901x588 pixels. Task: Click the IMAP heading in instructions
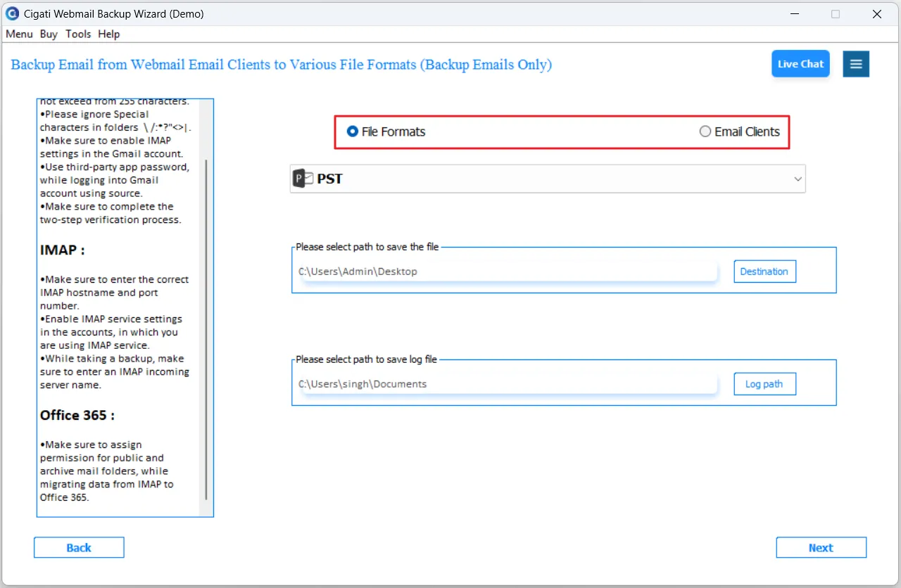(x=63, y=250)
